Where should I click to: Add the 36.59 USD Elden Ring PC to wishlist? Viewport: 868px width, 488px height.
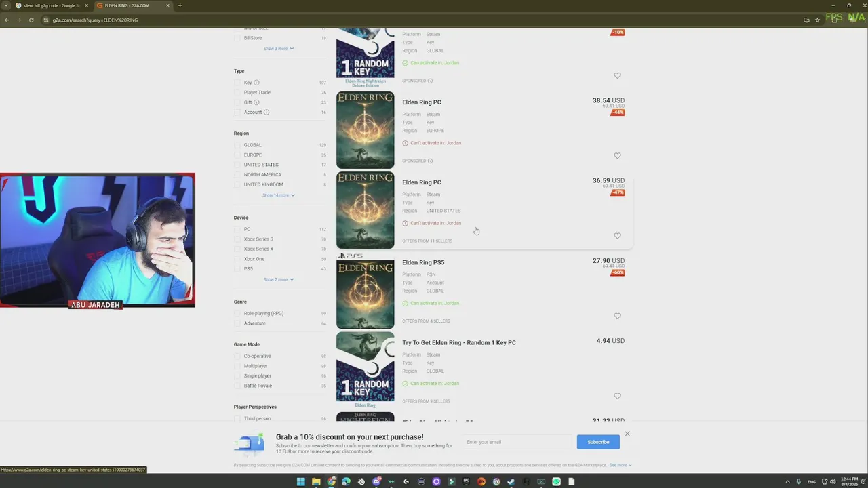617,236
